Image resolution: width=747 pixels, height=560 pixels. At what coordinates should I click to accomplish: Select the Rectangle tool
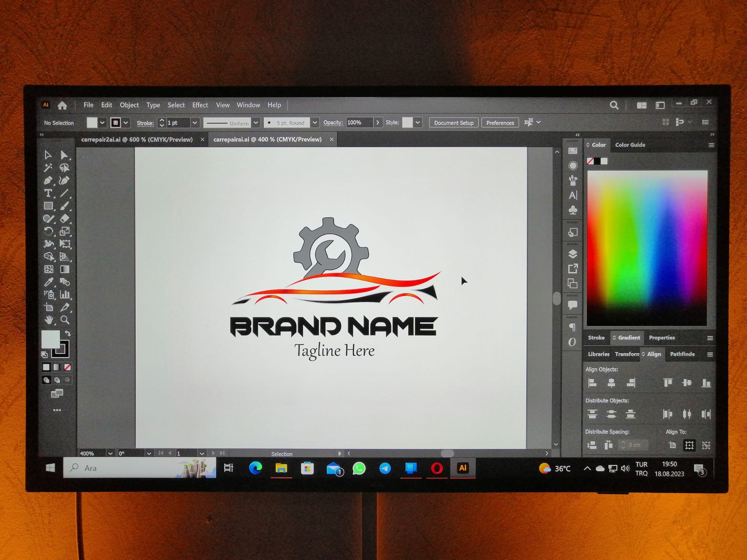[49, 206]
